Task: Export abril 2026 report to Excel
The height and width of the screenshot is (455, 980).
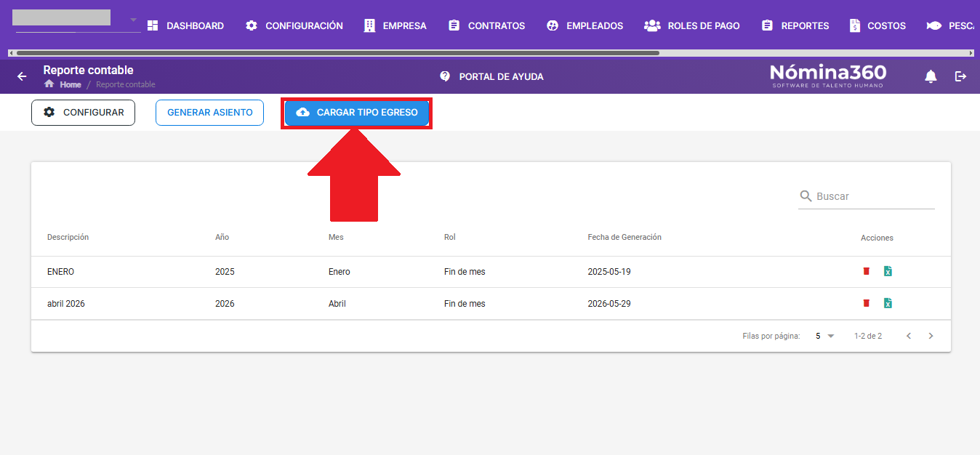Action: (x=888, y=303)
